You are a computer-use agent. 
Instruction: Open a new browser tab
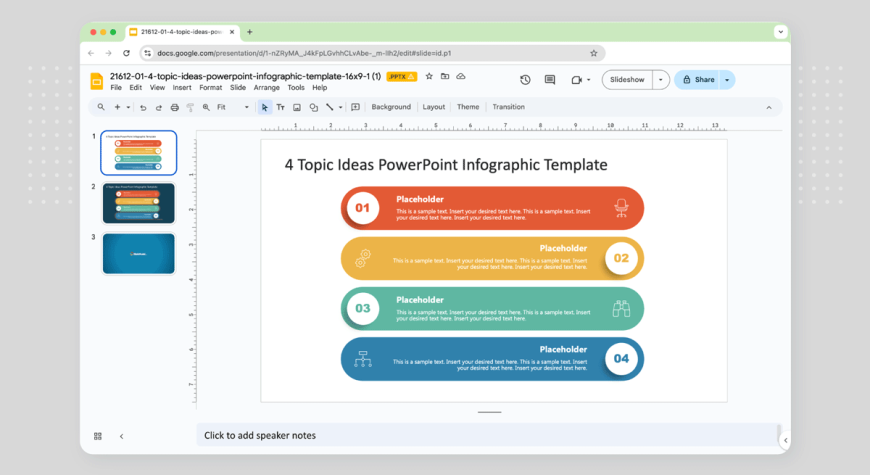[250, 32]
